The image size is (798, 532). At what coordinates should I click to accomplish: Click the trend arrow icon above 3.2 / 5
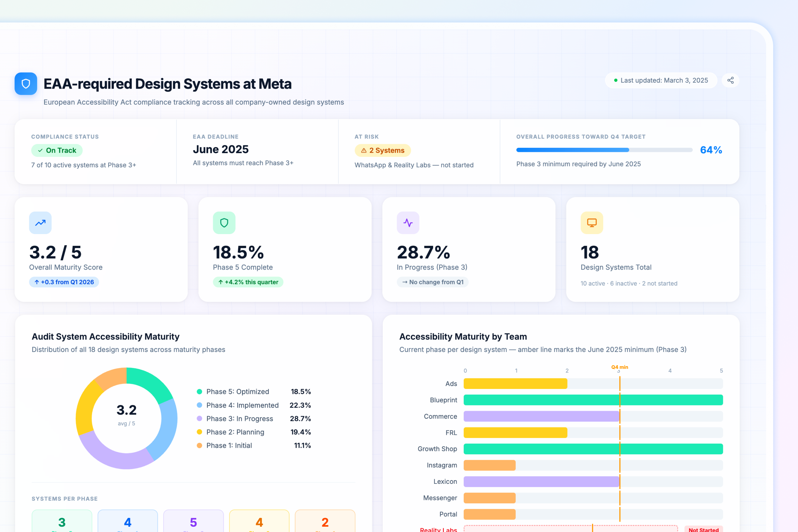coord(40,223)
